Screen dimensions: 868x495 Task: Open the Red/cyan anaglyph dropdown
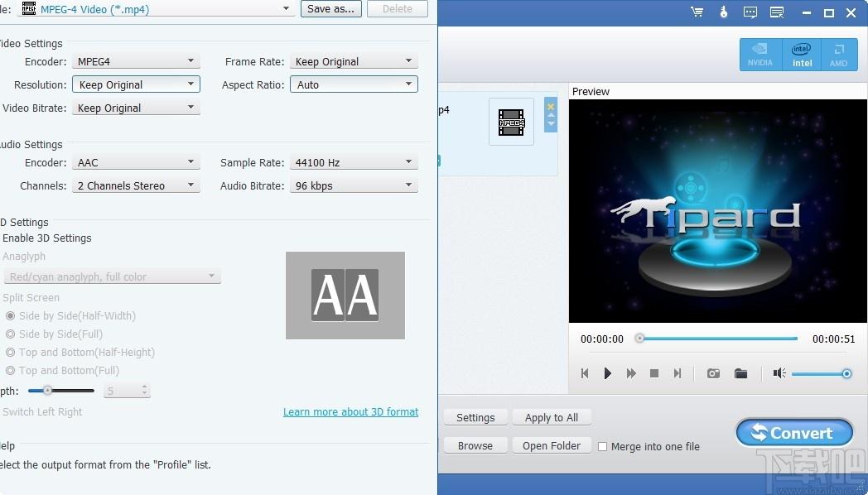pyautogui.click(x=113, y=276)
